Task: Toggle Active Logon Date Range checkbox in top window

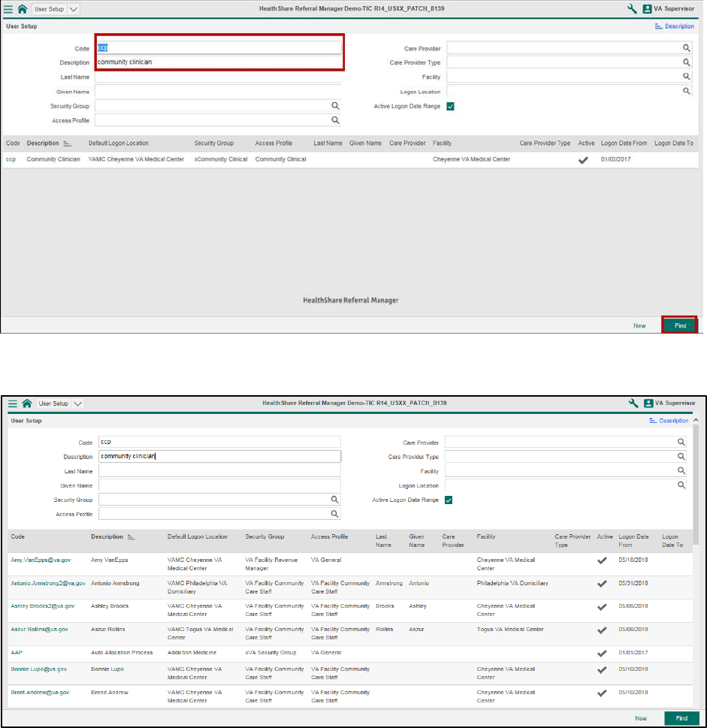Action: click(450, 107)
